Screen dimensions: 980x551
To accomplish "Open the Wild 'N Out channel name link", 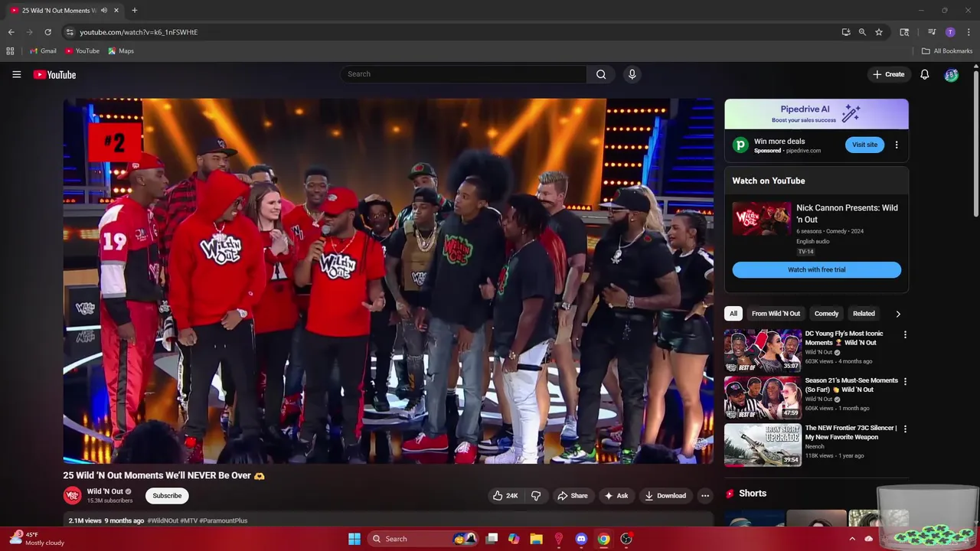I will (105, 491).
